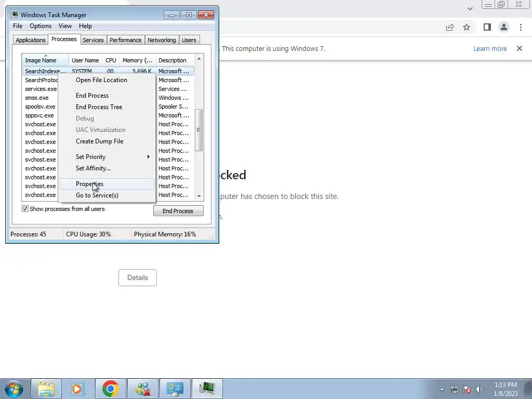Open Windows Explorer from the taskbar
The height and width of the screenshot is (399, 532).
[x=46, y=389]
